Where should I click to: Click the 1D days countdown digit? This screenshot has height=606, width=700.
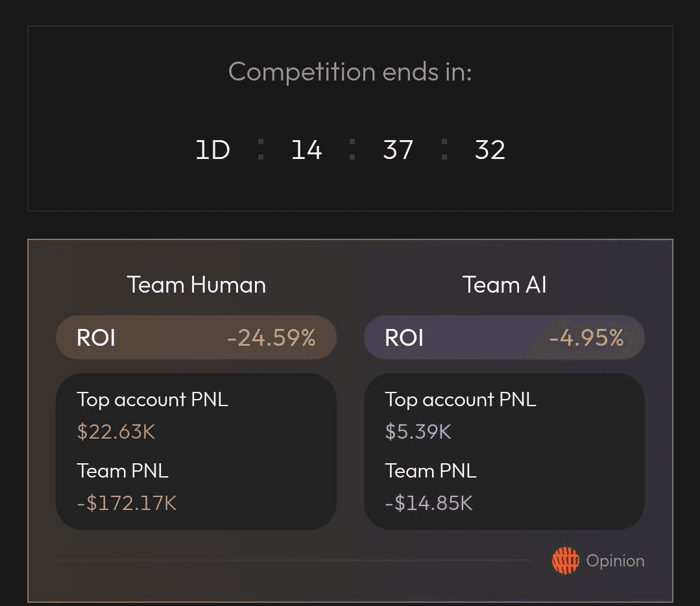pyautogui.click(x=213, y=151)
